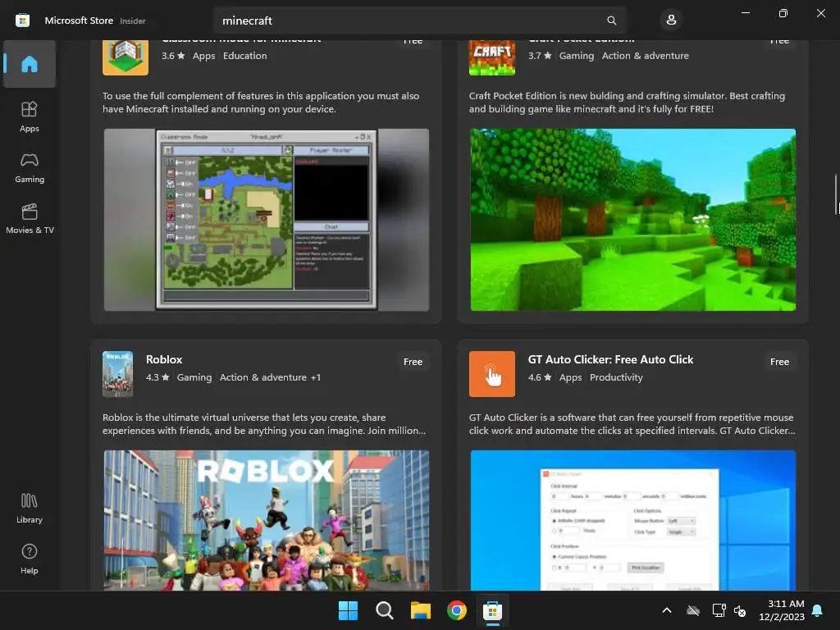Click the network display icon in the tray
This screenshot has width=840, height=630.
coord(719,610)
